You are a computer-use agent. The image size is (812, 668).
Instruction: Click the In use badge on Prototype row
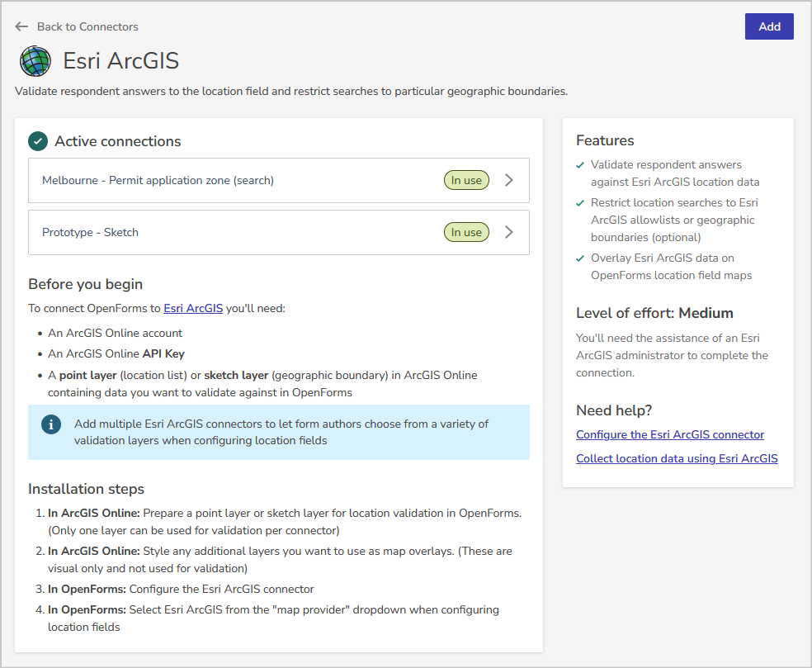[x=466, y=232]
